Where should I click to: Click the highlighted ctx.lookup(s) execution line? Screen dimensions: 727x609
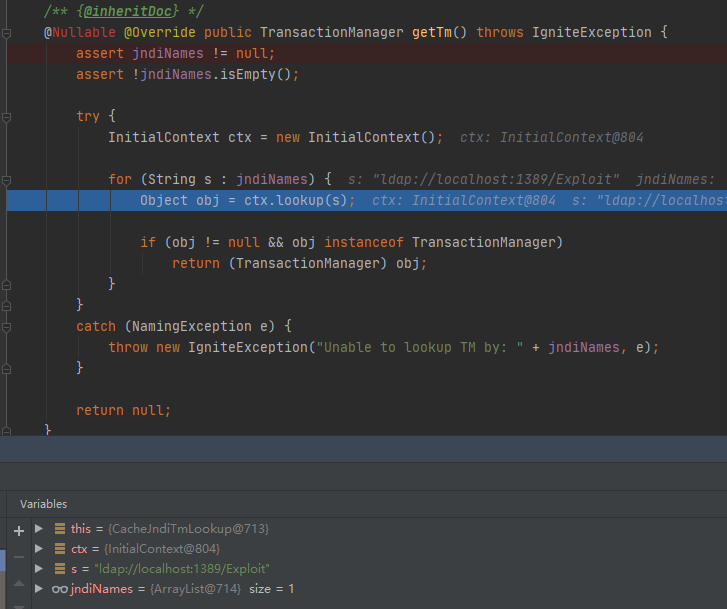[247, 201]
